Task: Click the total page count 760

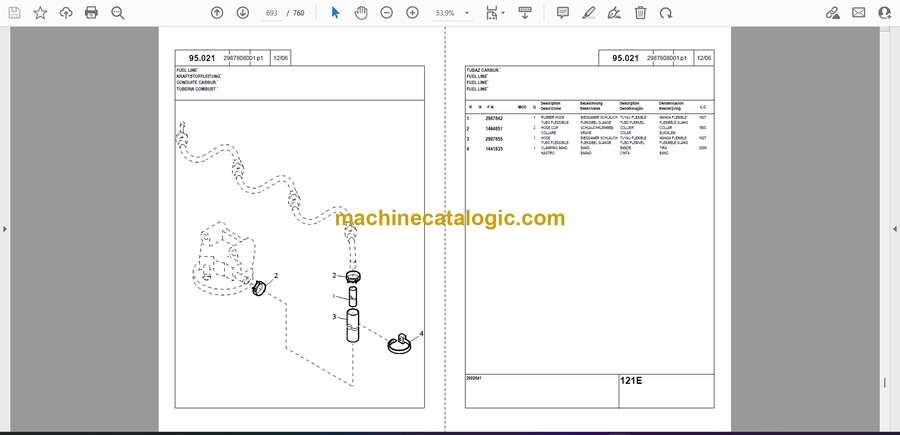Action: pyautogui.click(x=298, y=13)
